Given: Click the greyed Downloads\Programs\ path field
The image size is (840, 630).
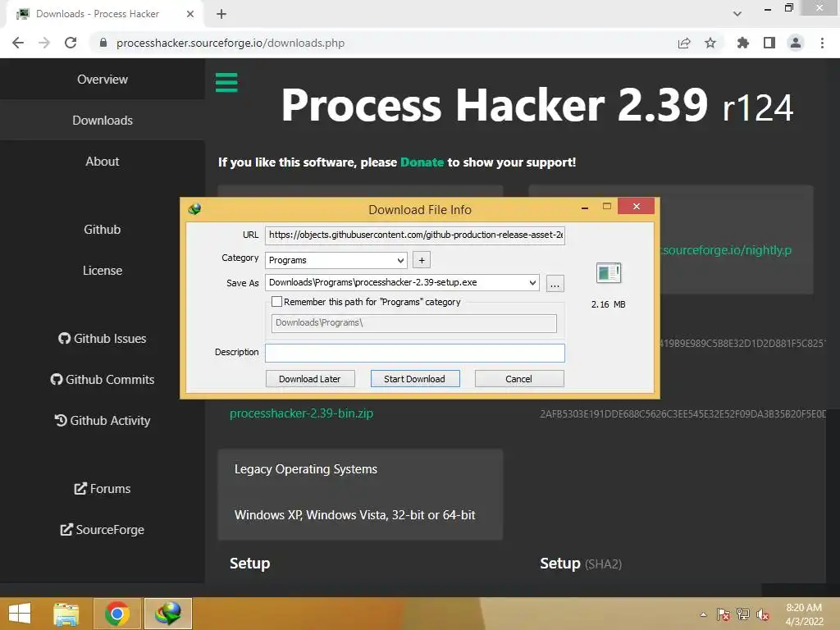Looking at the screenshot, I should click(x=413, y=323).
